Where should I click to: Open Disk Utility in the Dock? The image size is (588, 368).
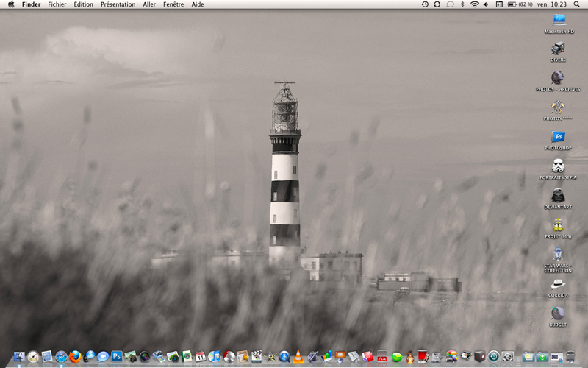437,357
